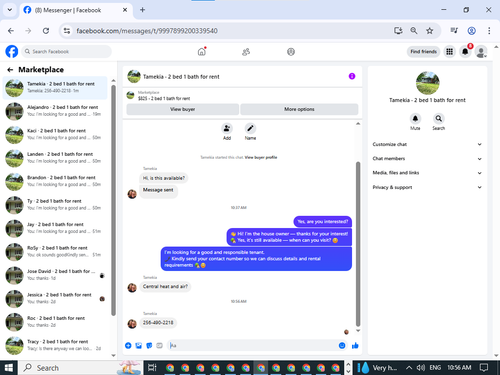
Task: Open Roc 2 bed 1 bath conversation
Action: pyautogui.click(x=55, y=322)
